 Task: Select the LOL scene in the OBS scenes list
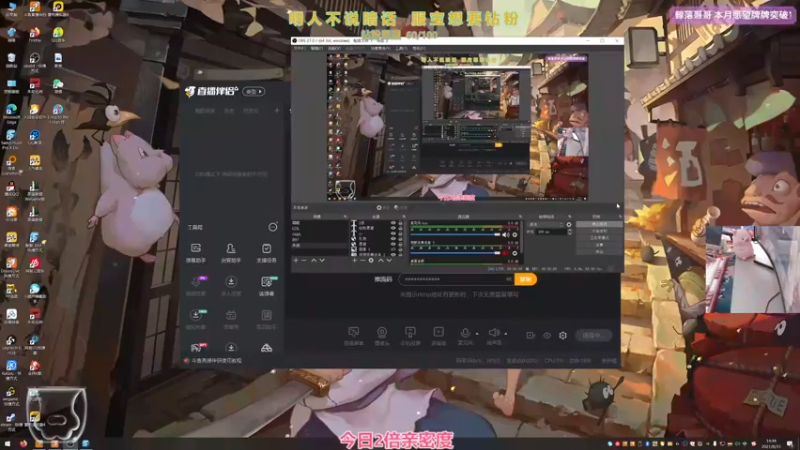click(x=320, y=229)
